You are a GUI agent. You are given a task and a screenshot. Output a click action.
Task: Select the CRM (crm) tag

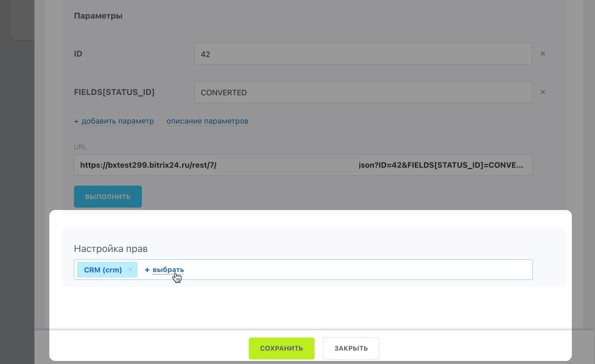pos(102,270)
